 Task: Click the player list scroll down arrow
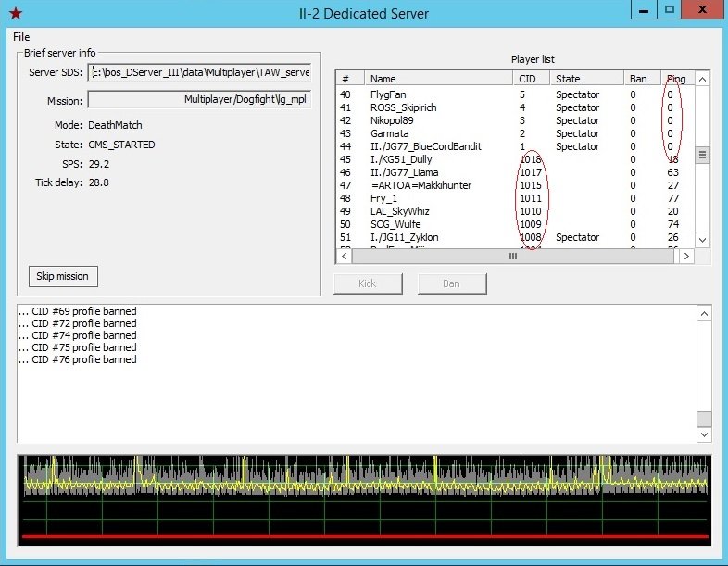coord(702,240)
